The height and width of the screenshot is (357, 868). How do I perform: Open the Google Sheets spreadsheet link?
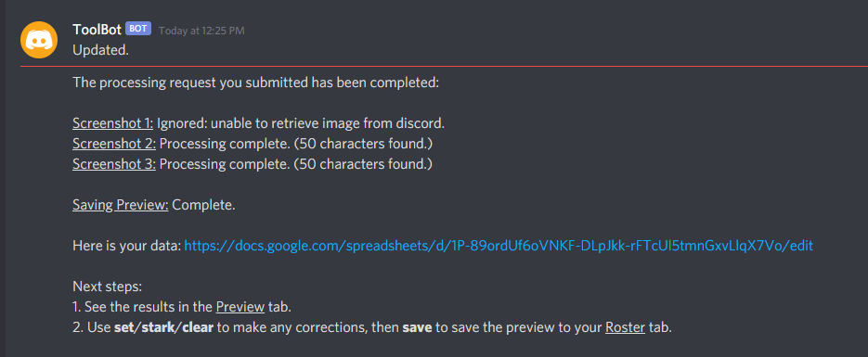click(x=499, y=246)
